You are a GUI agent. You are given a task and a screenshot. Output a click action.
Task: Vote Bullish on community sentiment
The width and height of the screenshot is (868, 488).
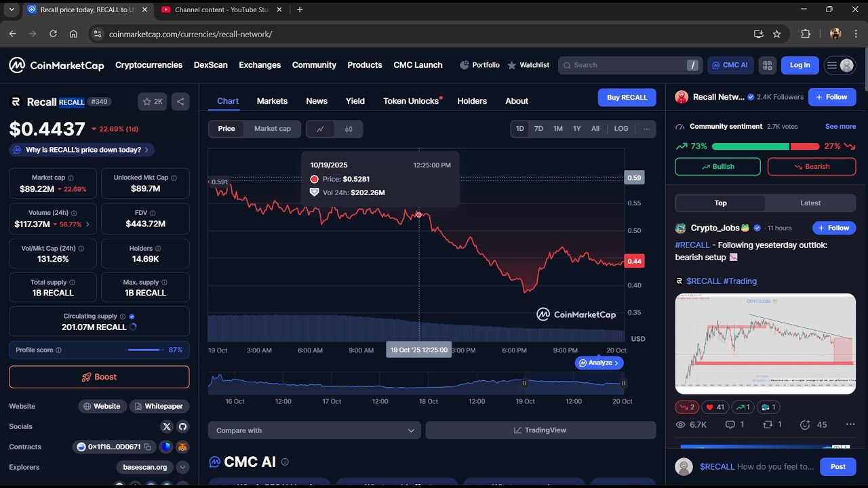pyautogui.click(x=717, y=167)
